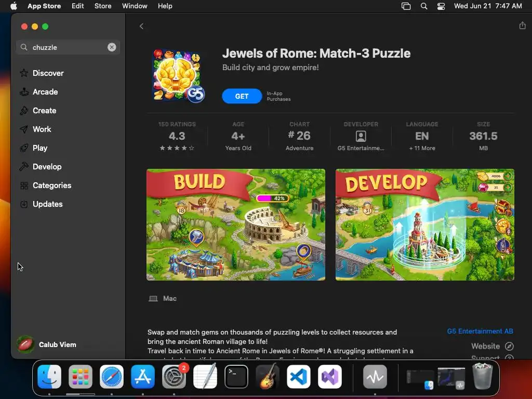Viewport: 532px width, 399px height.
Task: Open TextEdit from the Dock
Action: pos(205,377)
